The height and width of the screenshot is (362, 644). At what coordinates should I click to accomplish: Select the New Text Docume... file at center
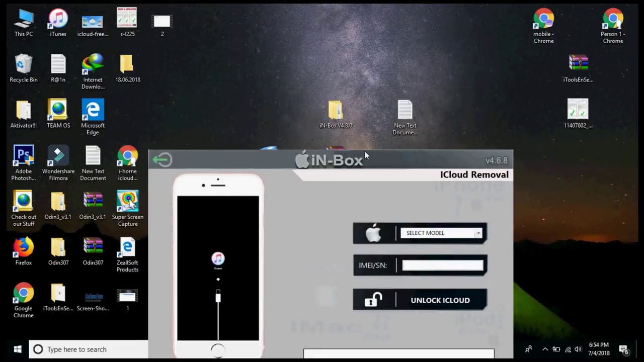click(405, 118)
